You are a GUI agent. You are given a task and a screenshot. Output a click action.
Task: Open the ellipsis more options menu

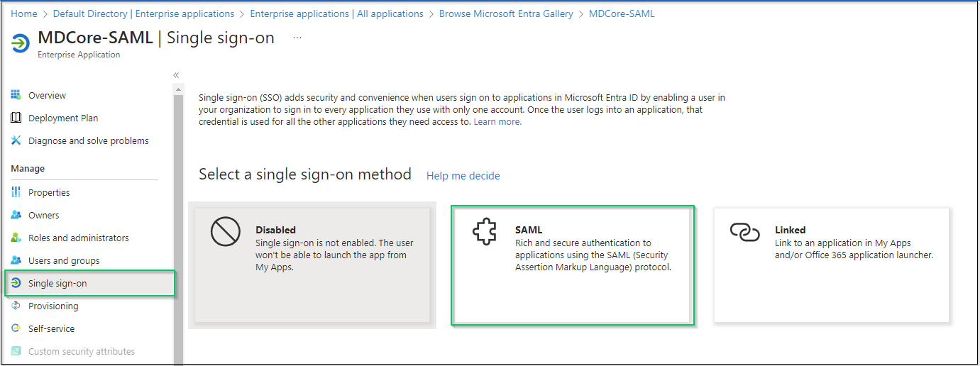pos(297,38)
